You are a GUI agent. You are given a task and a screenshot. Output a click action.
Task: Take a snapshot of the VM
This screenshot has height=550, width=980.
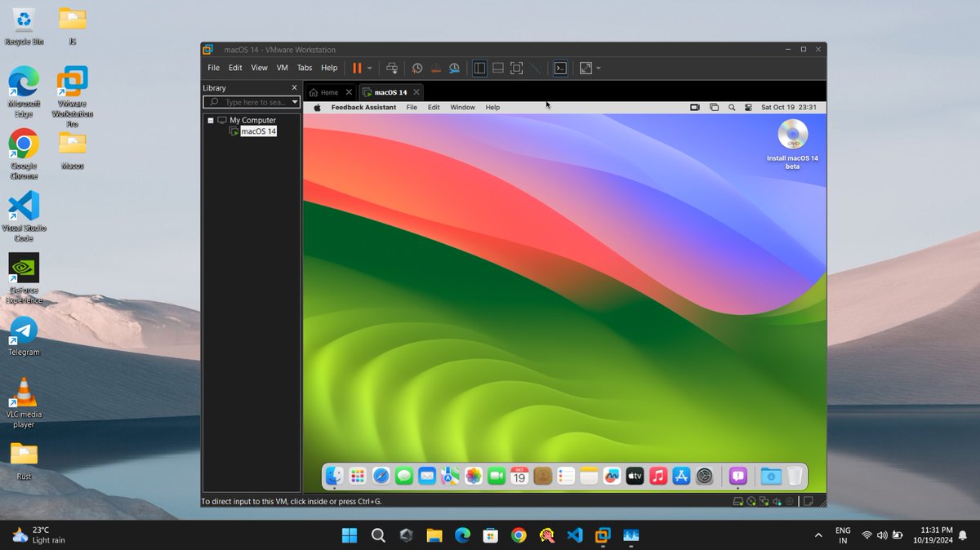click(417, 69)
